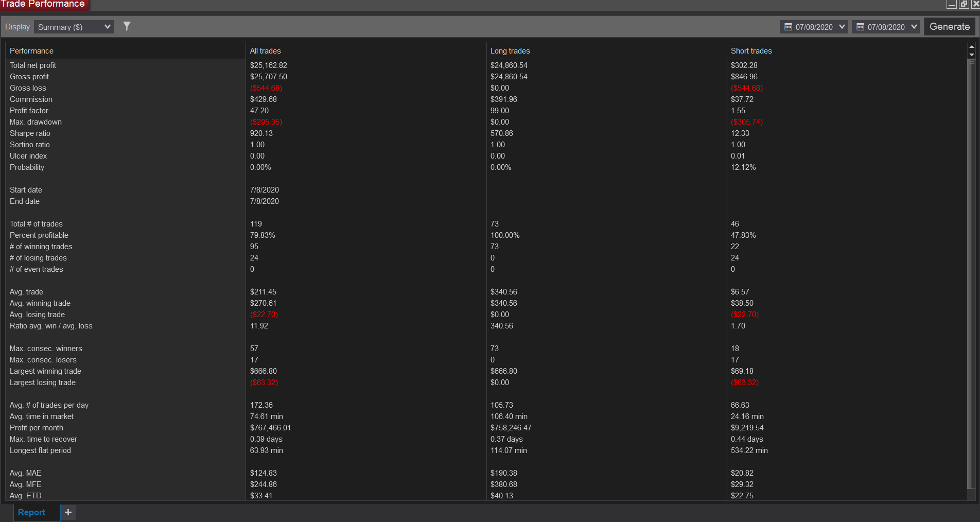Click the filter funnel icon

tap(127, 26)
